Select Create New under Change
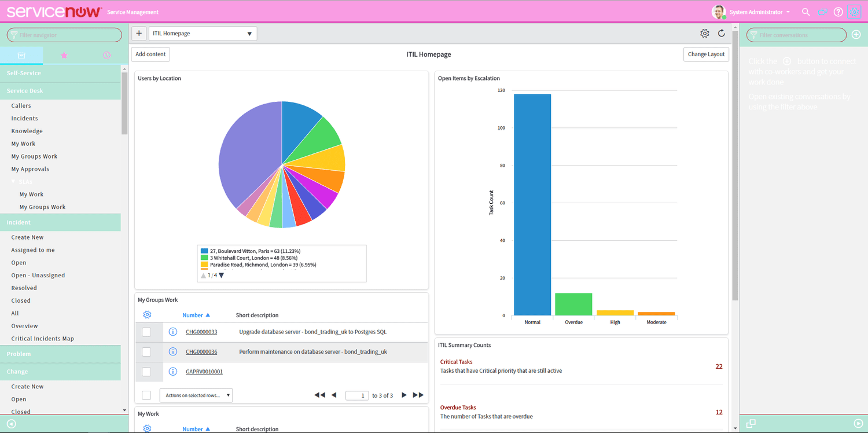This screenshot has width=868, height=433. (27, 386)
